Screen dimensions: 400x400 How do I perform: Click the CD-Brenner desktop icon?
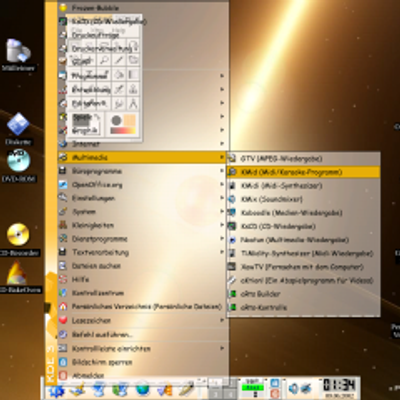point(18,235)
